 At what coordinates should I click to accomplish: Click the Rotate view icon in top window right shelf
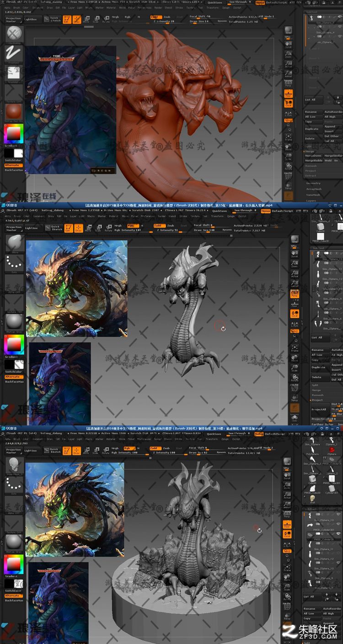(x=288, y=166)
